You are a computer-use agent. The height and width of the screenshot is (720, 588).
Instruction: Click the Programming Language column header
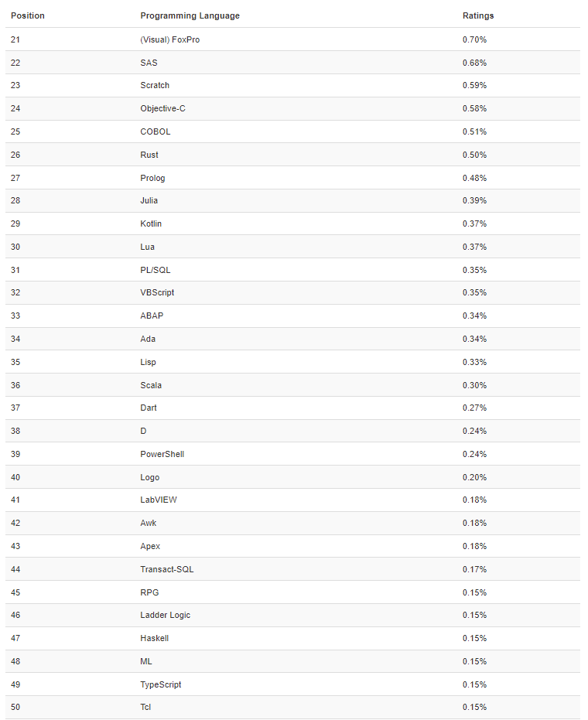pyautogui.click(x=190, y=15)
